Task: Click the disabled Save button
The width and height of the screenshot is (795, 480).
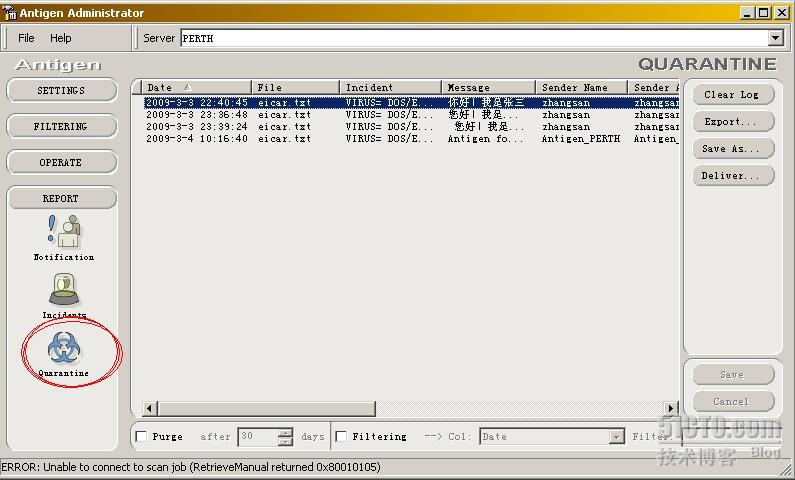Action: click(733, 375)
